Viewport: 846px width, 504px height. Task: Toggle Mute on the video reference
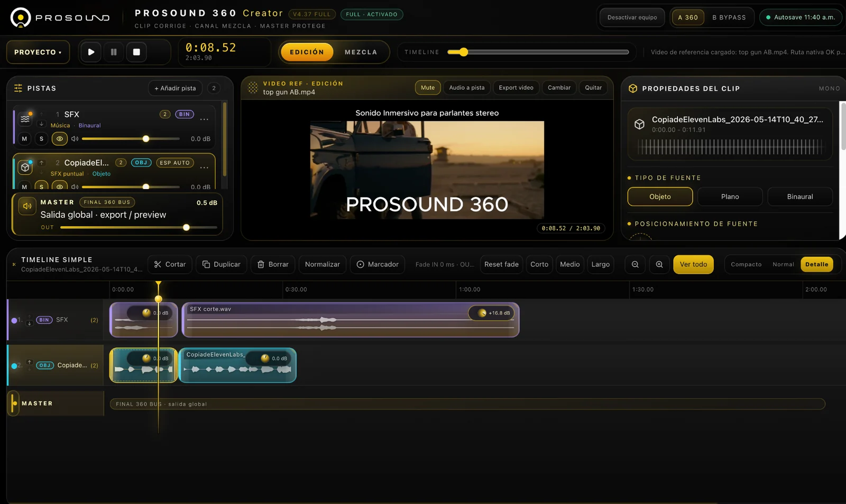pos(428,88)
